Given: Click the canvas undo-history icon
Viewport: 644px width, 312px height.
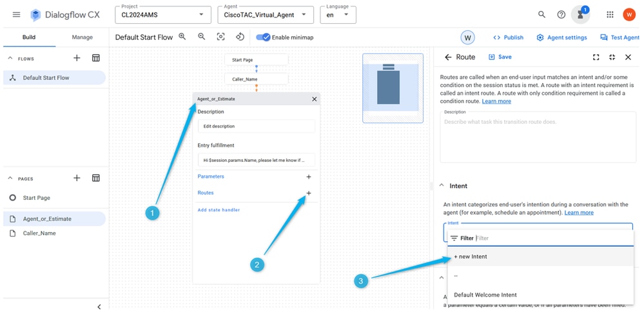Looking at the screenshot, I should coord(240,37).
